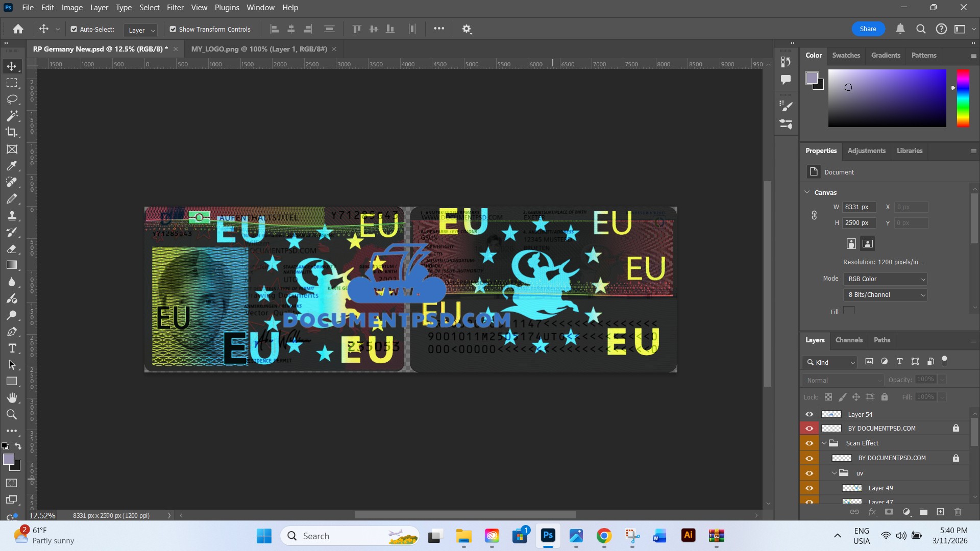This screenshot has height=551, width=980.
Task: Select the Lasso tool
Action: [12, 99]
